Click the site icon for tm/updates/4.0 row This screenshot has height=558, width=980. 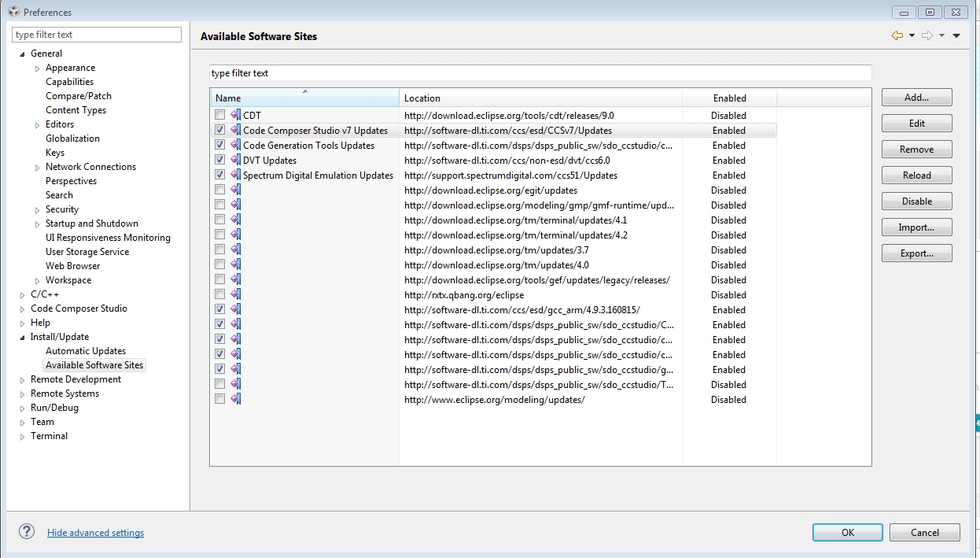coord(235,264)
